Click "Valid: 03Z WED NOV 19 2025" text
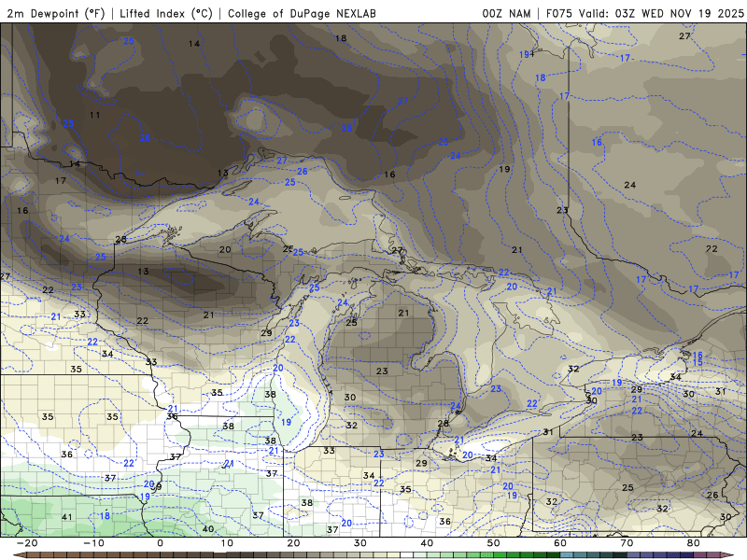The height and width of the screenshot is (560, 747). [661, 13]
